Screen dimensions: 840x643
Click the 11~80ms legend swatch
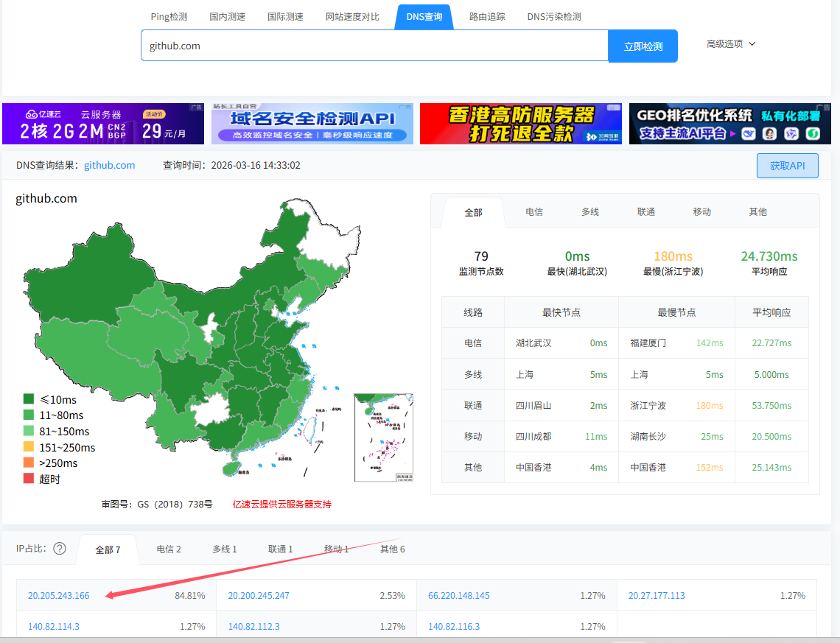(x=29, y=415)
